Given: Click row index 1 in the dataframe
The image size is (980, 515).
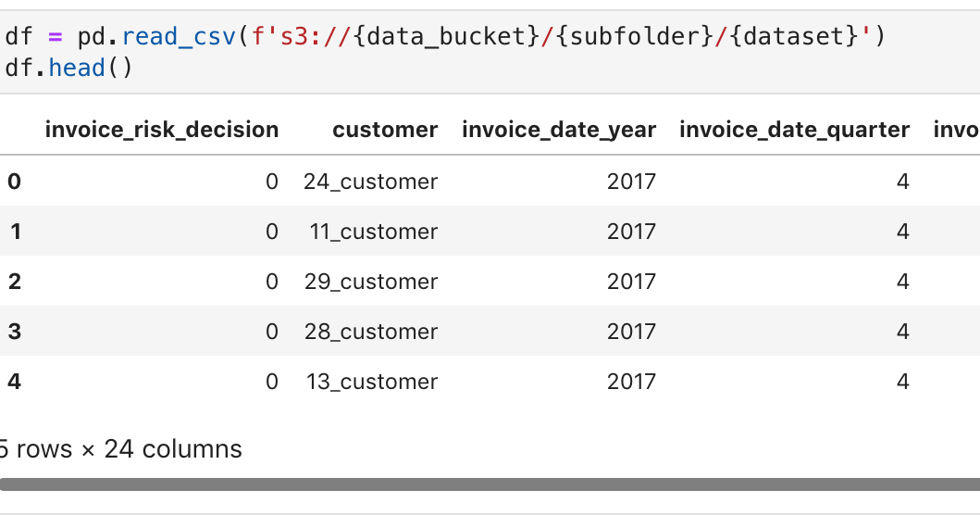Looking at the screenshot, I should pyautogui.click(x=14, y=232).
